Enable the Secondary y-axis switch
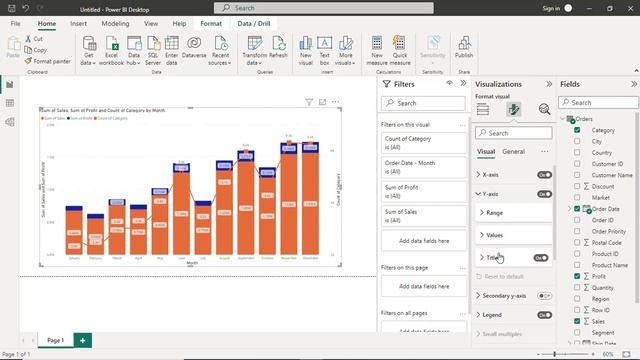 click(x=544, y=296)
